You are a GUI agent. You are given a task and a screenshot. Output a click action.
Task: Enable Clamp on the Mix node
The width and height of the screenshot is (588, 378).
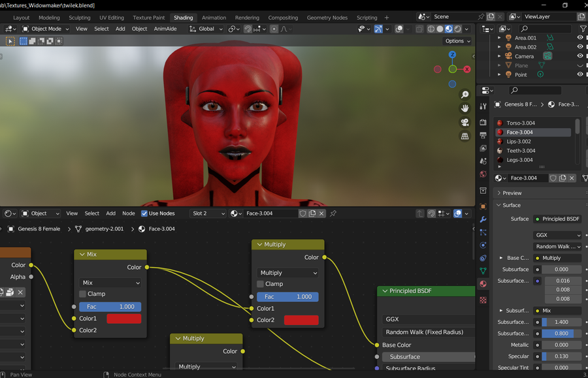82,294
